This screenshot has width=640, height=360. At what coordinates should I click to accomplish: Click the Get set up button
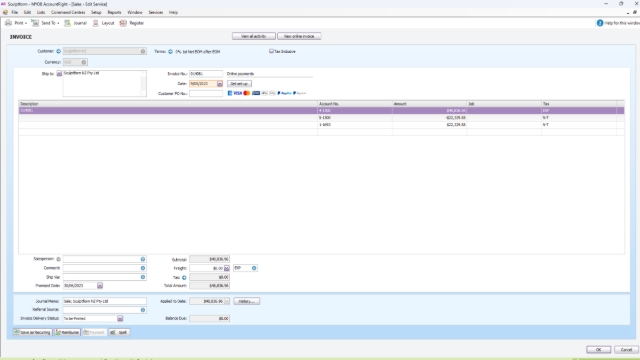(x=239, y=84)
